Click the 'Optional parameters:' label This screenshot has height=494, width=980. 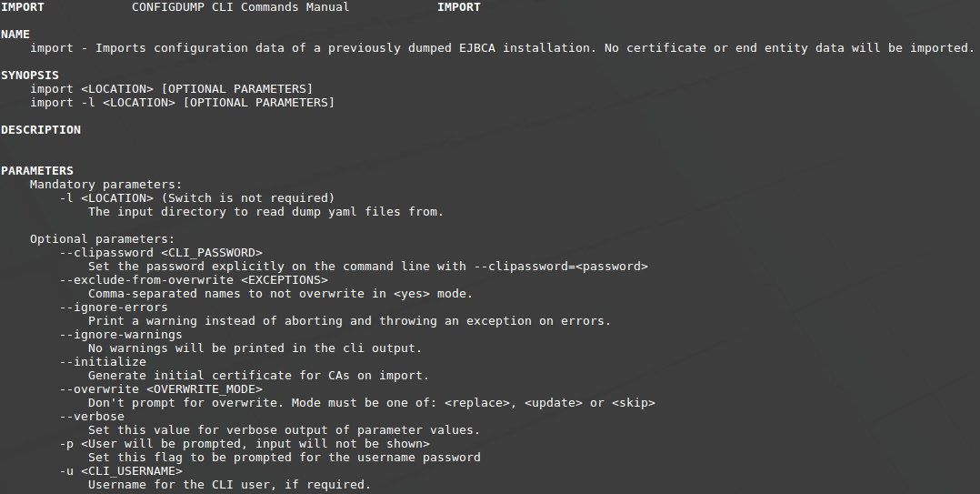point(102,239)
